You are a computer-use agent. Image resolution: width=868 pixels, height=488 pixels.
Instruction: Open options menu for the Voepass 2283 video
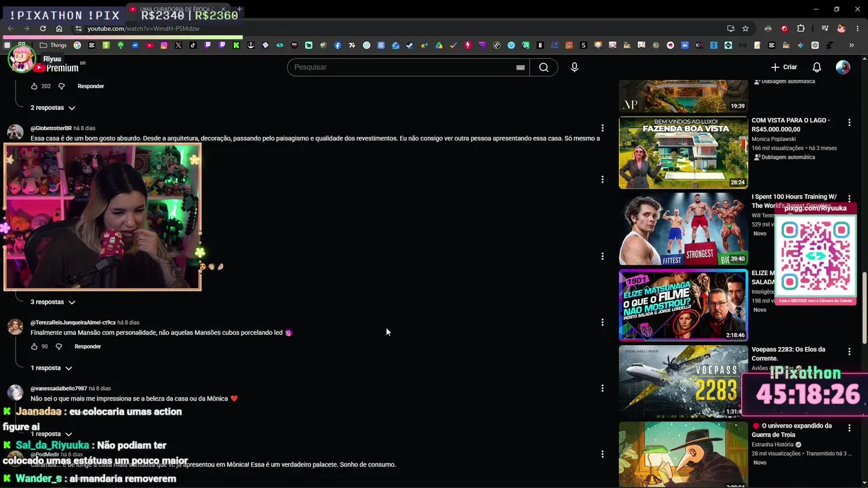coord(849,352)
